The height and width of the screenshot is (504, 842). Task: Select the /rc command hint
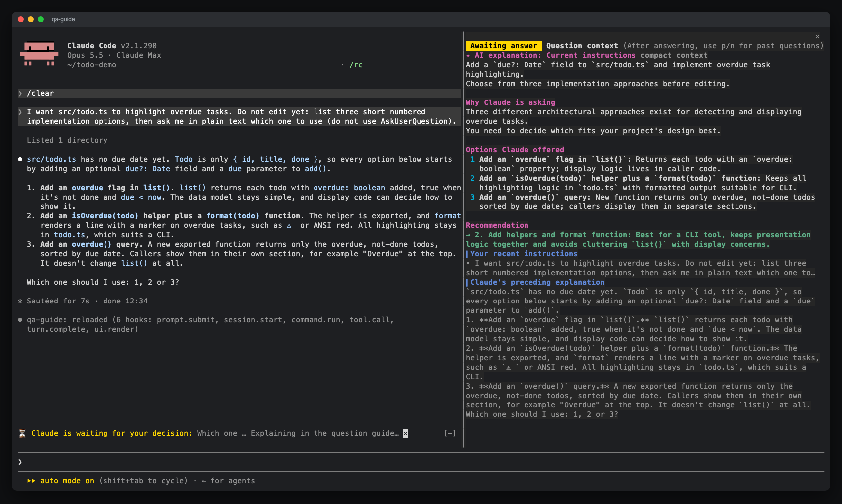click(x=356, y=65)
